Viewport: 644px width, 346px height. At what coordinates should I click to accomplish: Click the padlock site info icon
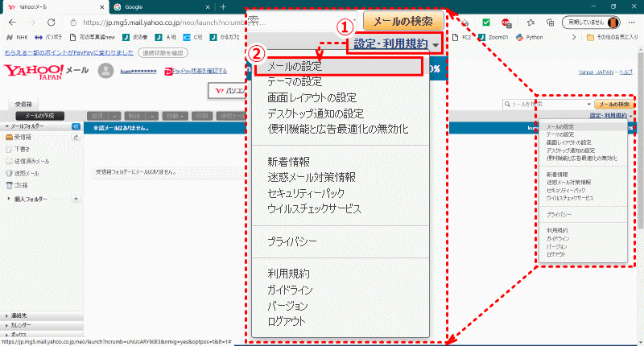click(73, 23)
